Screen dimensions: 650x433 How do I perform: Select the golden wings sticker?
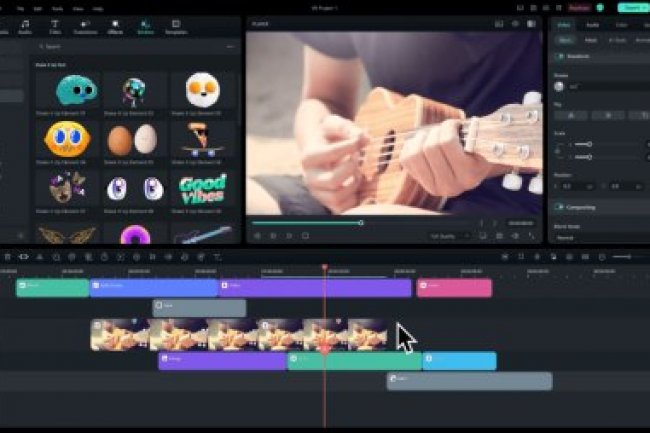68,233
